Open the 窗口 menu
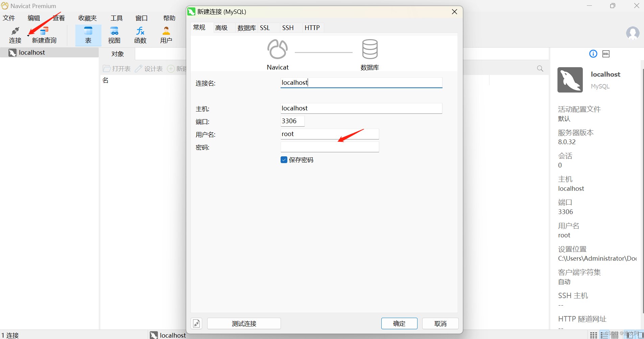The image size is (644, 339). (142, 18)
